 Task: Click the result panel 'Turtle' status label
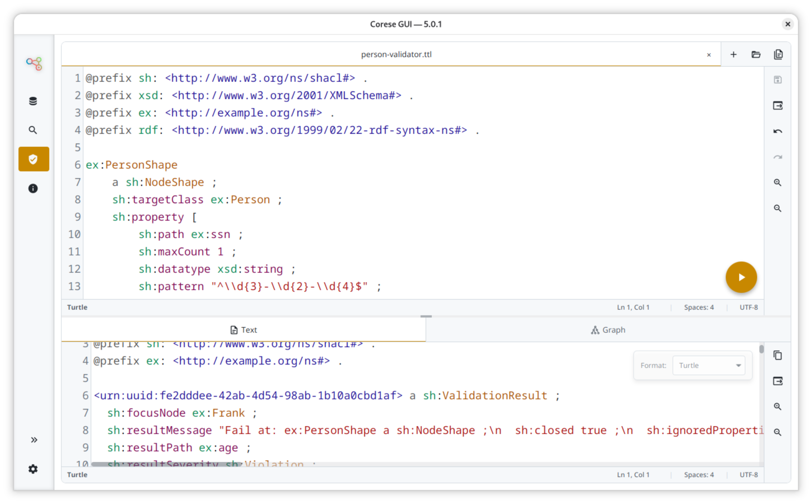77,474
